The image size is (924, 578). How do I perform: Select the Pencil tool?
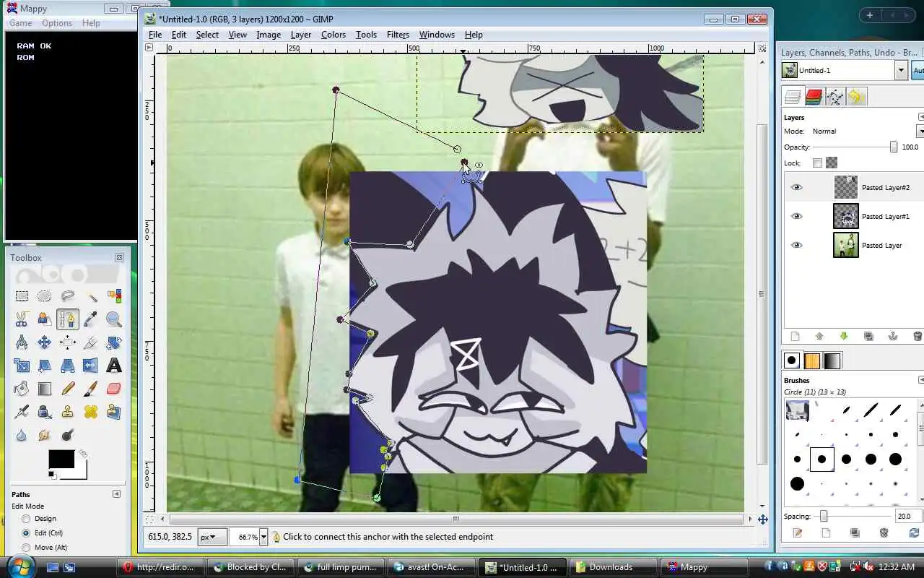point(68,389)
